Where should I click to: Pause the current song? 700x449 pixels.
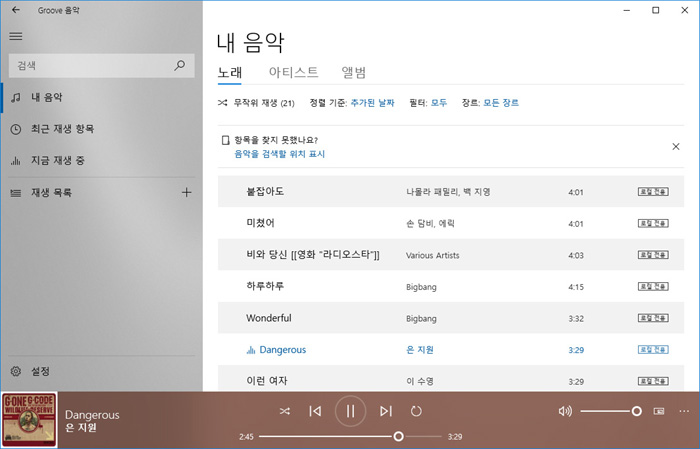pos(350,411)
